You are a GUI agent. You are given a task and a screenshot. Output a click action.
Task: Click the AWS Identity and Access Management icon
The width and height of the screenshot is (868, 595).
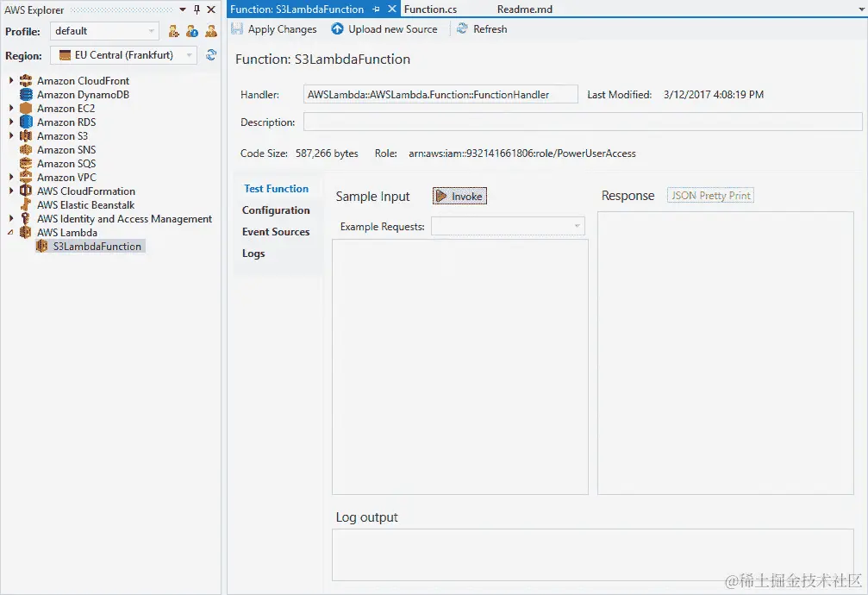[x=26, y=219]
